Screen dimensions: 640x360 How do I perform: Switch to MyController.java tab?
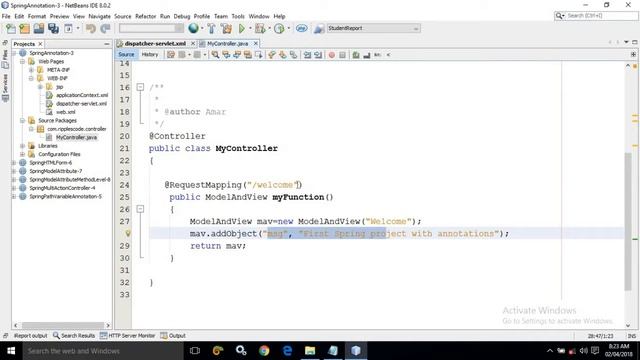pyautogui.click(x=227, y=44)
